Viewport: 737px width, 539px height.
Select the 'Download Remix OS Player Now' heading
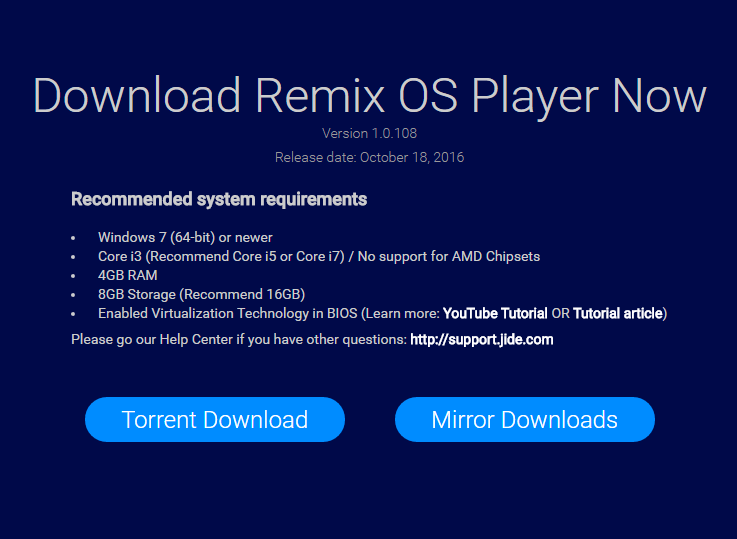click(369, 96)
